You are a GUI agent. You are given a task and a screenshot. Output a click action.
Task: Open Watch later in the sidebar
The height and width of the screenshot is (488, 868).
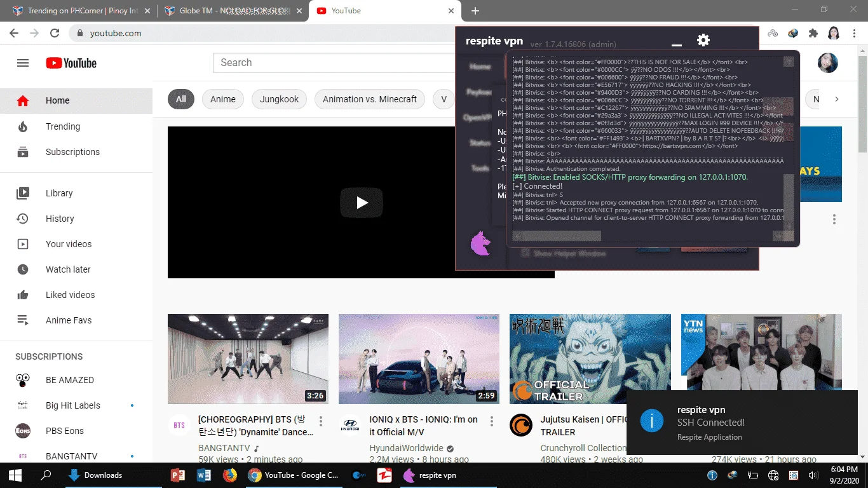click(76, 269)
